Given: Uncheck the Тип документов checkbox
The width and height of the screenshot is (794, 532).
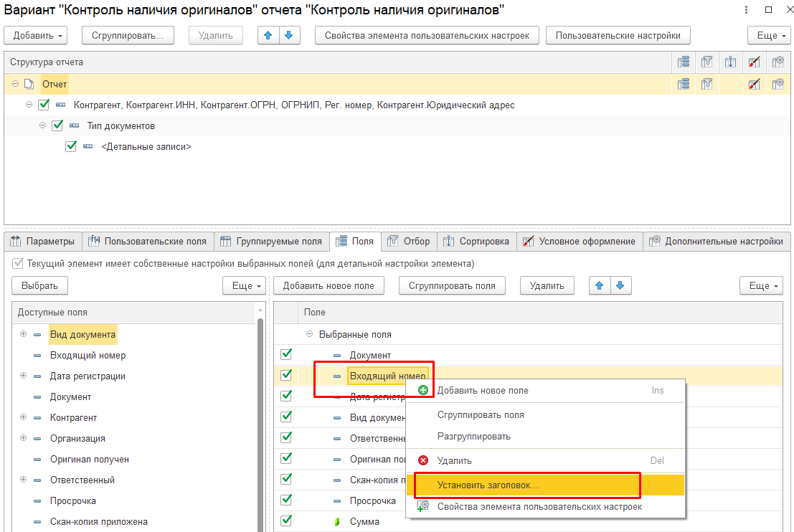Looking at the screenshot, I should (x=57, y=125).
